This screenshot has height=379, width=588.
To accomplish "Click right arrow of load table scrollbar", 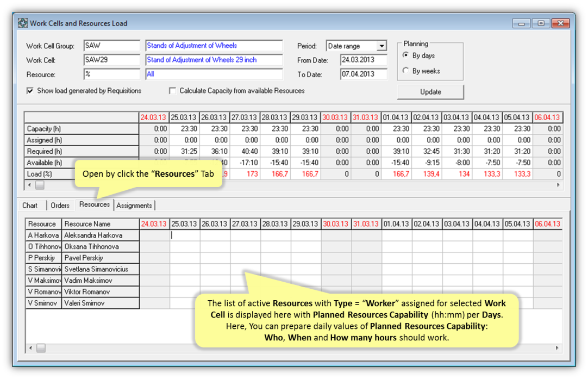I will (x=558, y=185).
